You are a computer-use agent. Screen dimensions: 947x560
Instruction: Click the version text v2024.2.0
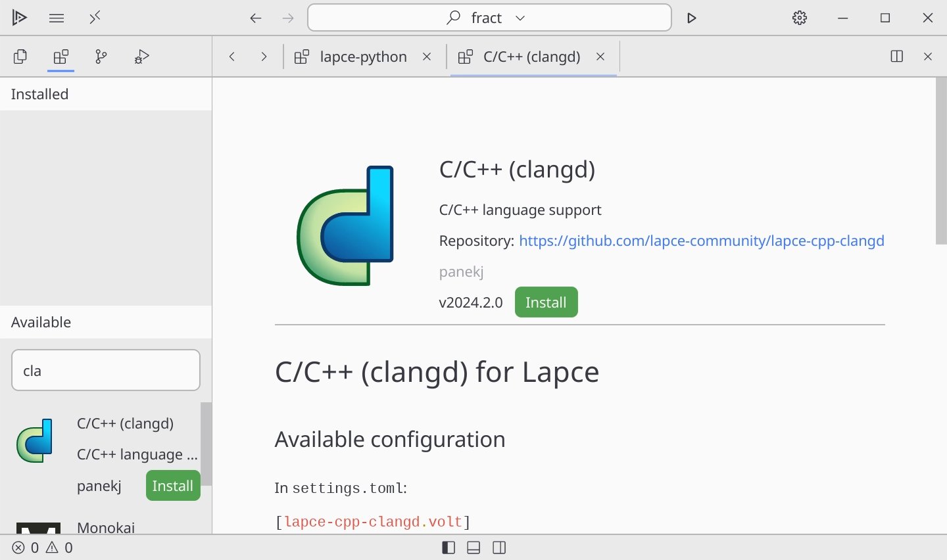click(471, 302)
